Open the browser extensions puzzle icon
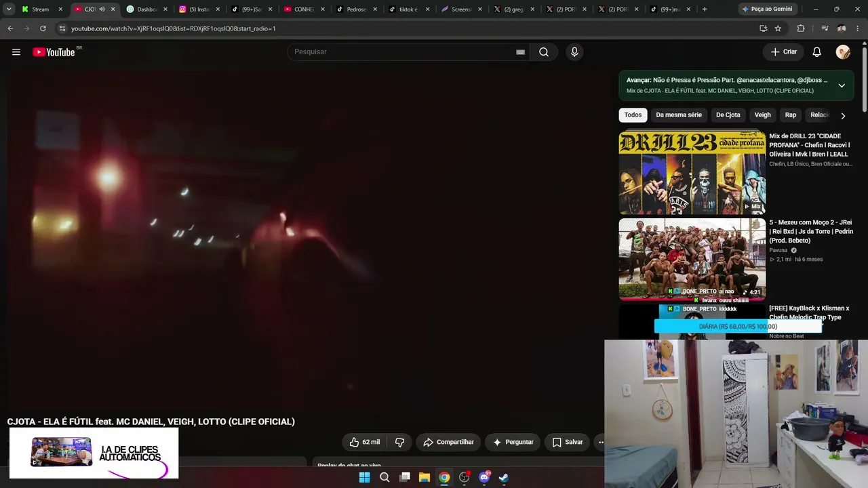This screenshot has height=488, width=868. [801, 28]
